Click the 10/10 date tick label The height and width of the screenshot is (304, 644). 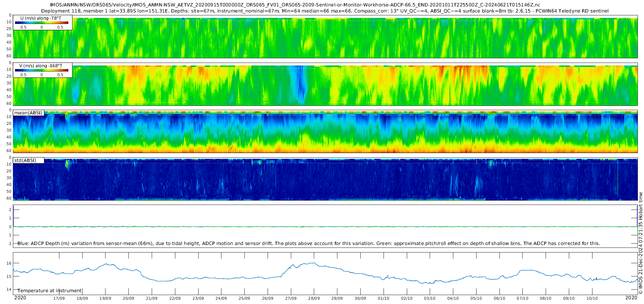592,298
